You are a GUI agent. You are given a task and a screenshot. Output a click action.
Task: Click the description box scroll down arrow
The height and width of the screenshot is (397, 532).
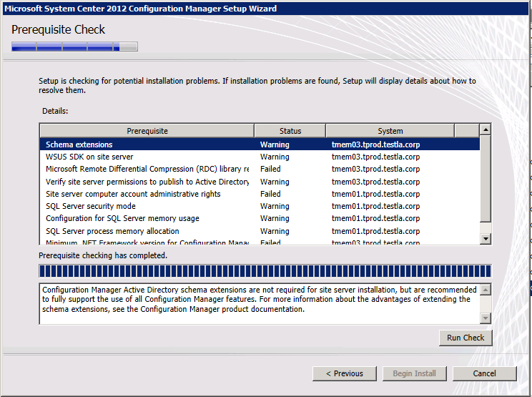(486, 318)
